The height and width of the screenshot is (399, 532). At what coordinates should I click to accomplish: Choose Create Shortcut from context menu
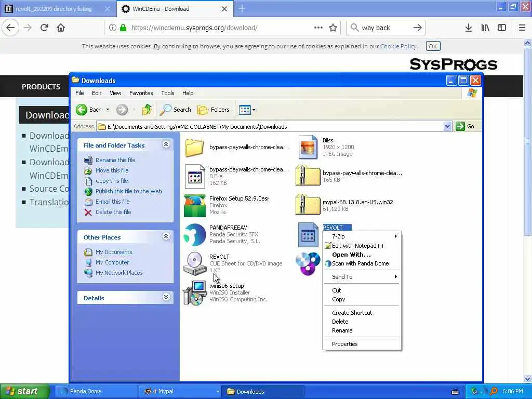pyautogui.click(x=362, y=313)
